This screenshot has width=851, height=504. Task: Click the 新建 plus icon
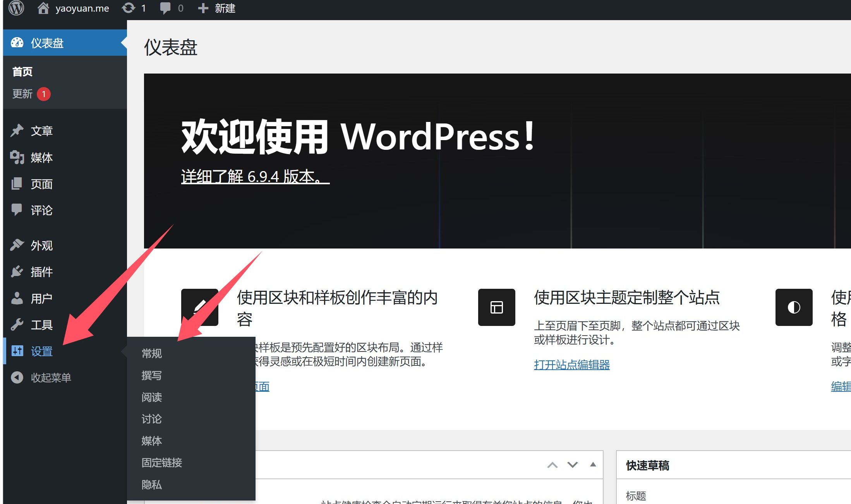pyautogui.click(x=203, y=8)
